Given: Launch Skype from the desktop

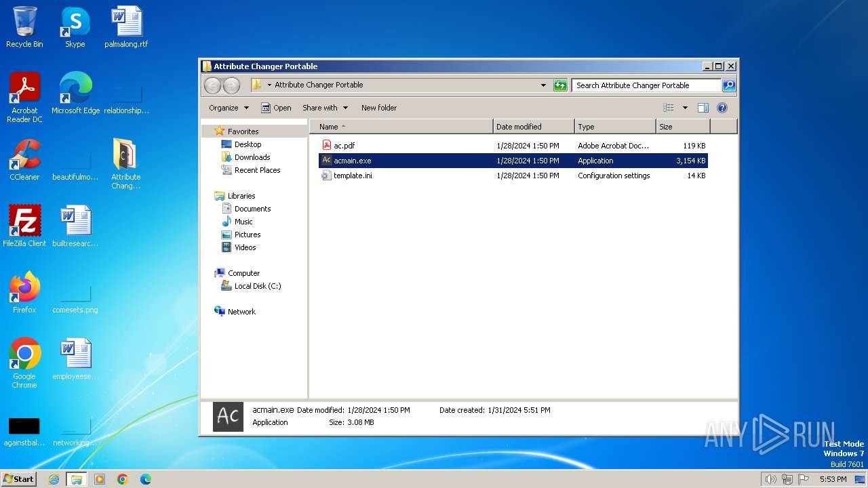Looking at the screenshot, I should [75, 27].
